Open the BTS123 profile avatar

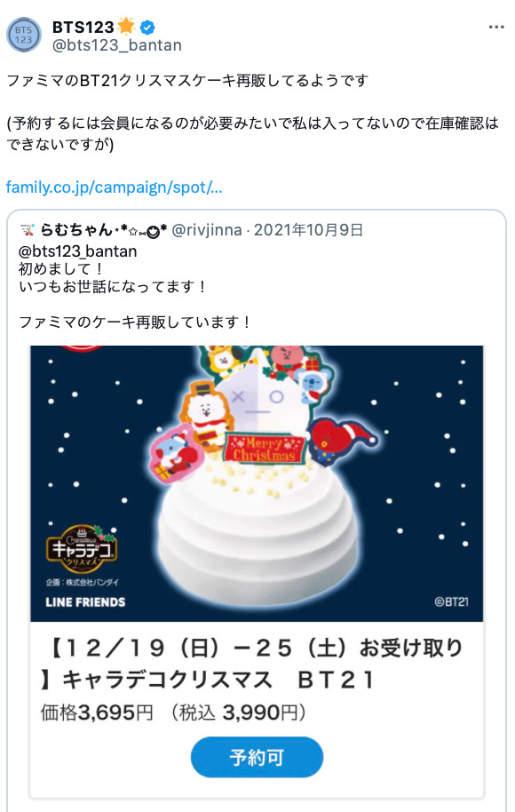pos(23,35)
